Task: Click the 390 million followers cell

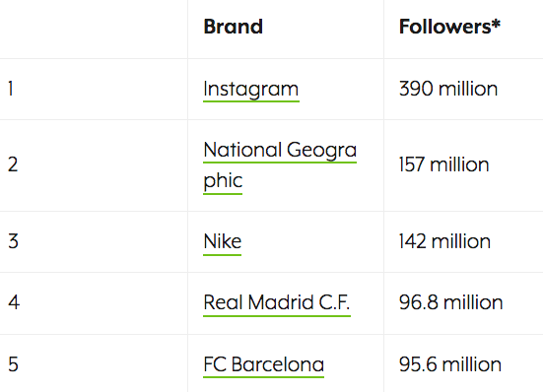Action: pyautogui.click(x=463, y=90)
